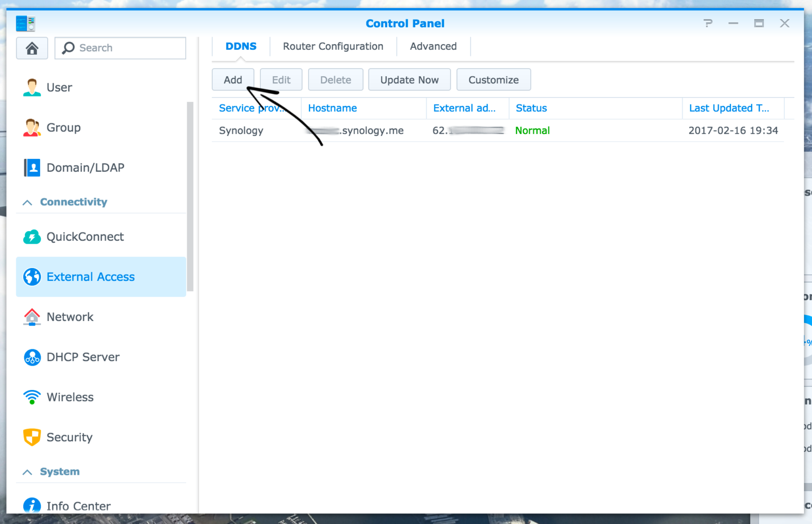
Task: Open Help with the question mark icon
Action: (x=708, y=23)
